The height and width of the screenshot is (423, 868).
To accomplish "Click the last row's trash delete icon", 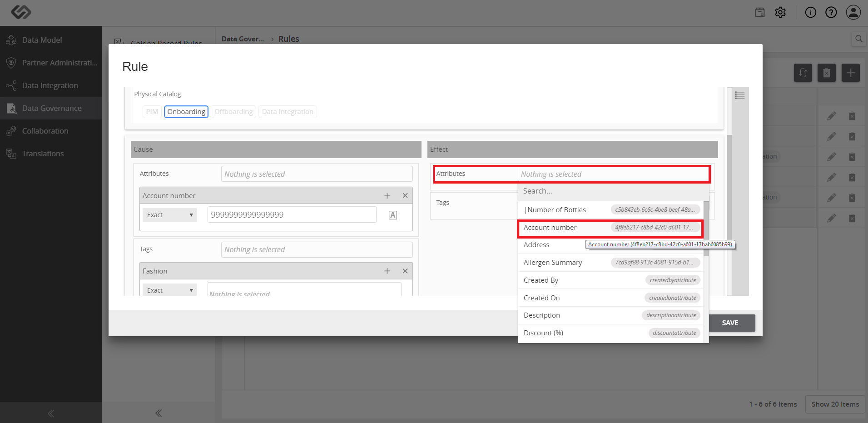I will pyautogui.click(x=852, y=218).
